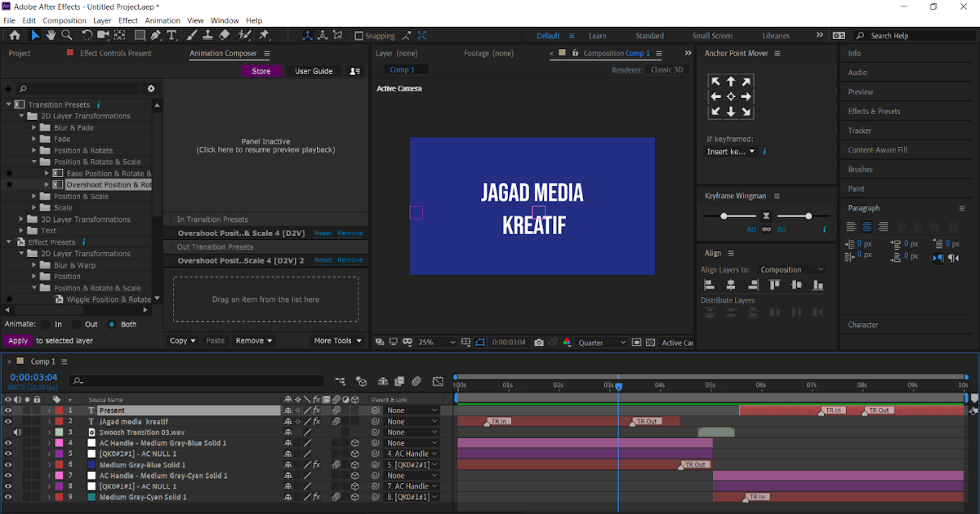Viewport: 980px width, 514px height.
Task: Select the Rotation tool
Action: click(87, 35)
